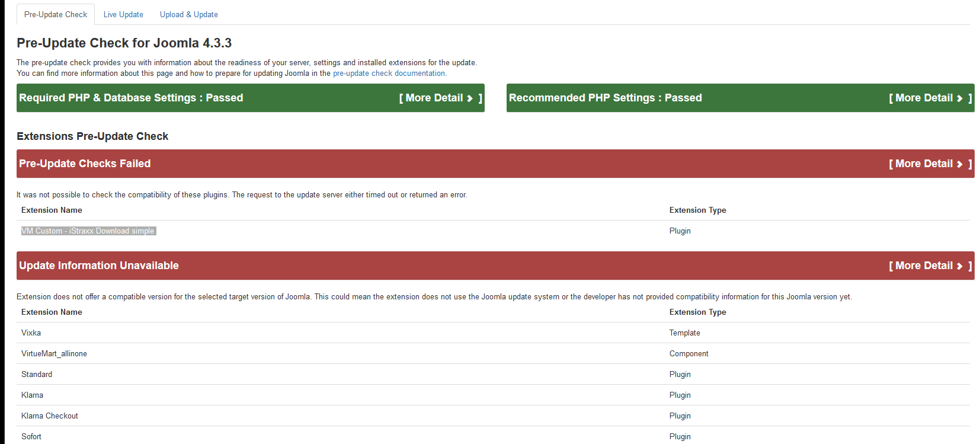The width and height of the screenshot is (980, 444).
Task: Open the Upload & Update tab
Action: pyautogui.click(x=188, y=14)
